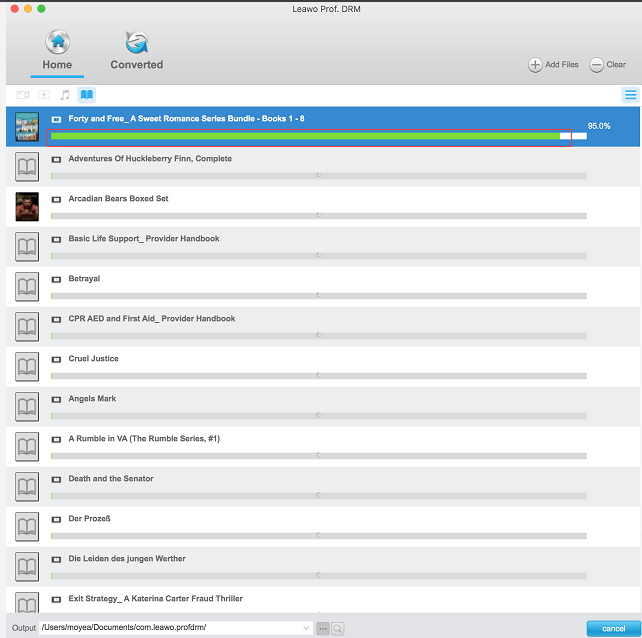Click the format icon beside Death and the Senator
Viewport: 642px width, 638px height.
point(56,480)
